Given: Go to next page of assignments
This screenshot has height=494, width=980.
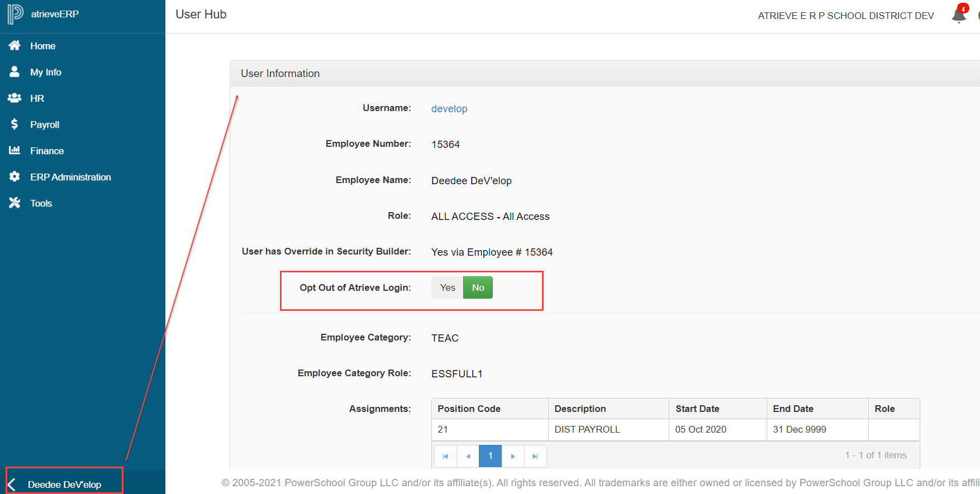Looking at the screenshot, I should [513, 456].
